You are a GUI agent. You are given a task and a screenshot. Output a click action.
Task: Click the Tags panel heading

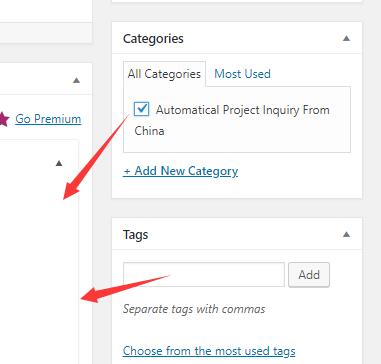[135, 234]
